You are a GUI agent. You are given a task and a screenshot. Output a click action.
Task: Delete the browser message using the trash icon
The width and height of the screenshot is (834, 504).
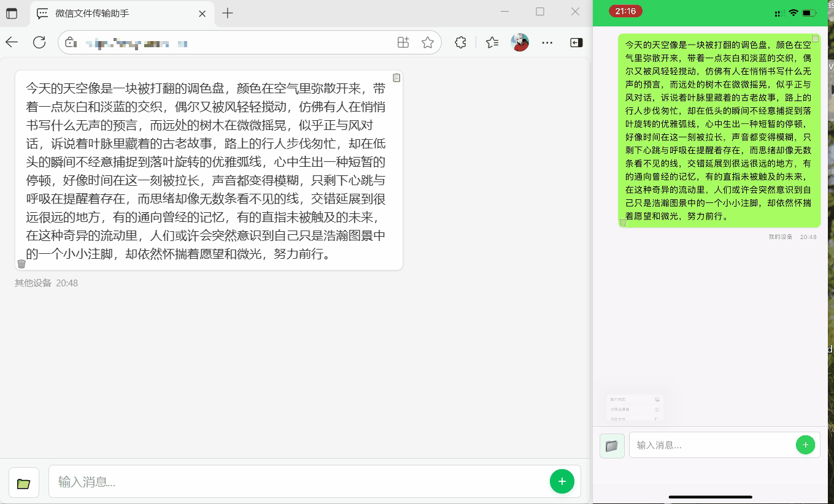(21, 264)
